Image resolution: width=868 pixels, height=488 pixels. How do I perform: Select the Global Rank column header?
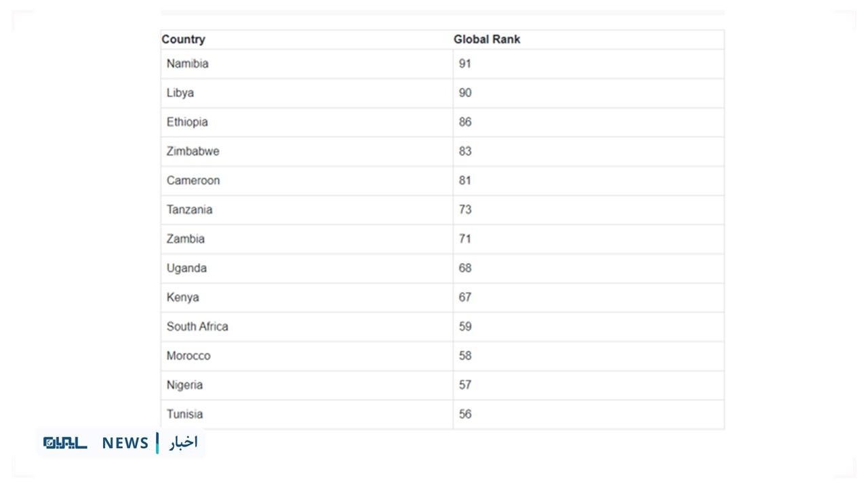click(487, 39)
